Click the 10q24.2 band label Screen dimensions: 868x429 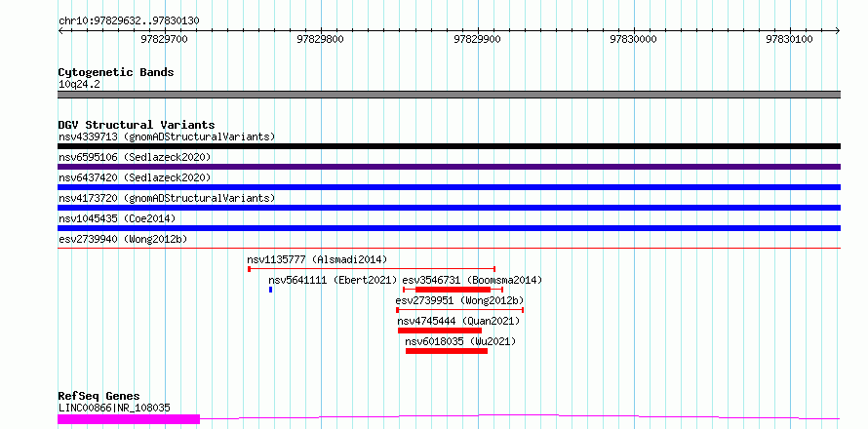[79, 85]
